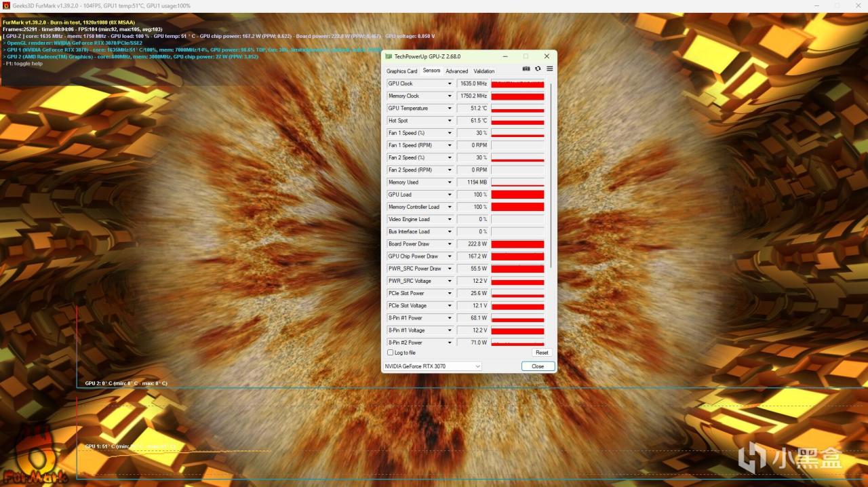The image size is (868, 487).
Task: Click the GPU-Z title bar app icon
Action: [x=389, y=56]
